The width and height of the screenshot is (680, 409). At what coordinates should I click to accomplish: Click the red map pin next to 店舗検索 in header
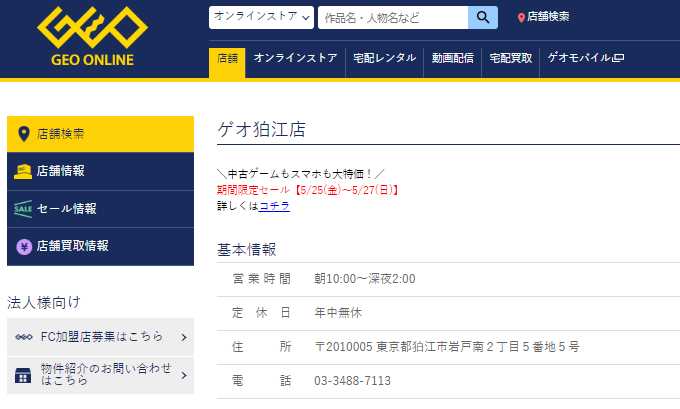pyautogui.click(x=521, y=18)
